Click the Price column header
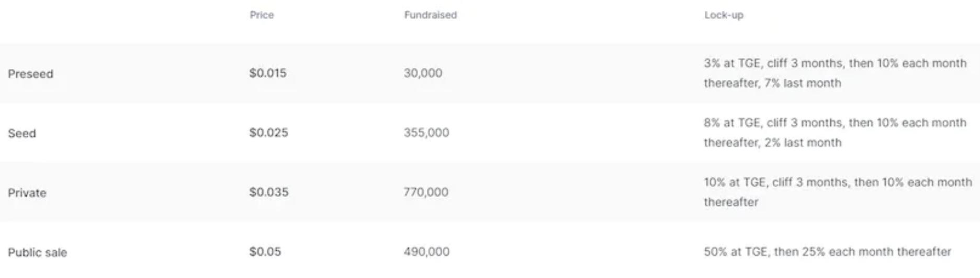This screenshot has height=278, width=980. tap(262, 15)
